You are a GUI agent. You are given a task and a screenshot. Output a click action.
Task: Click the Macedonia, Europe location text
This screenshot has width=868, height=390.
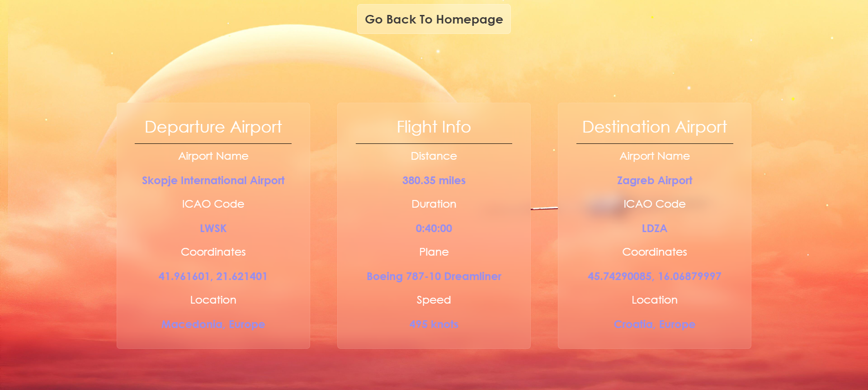213,324
